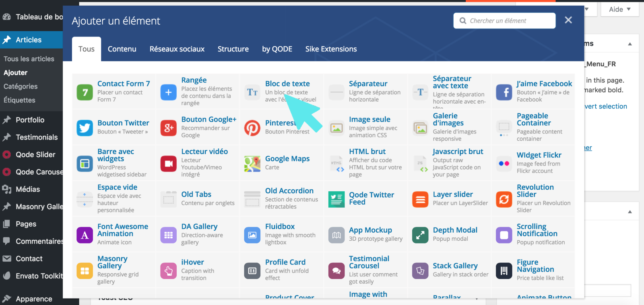This screenshot has height=305, width=644.
Task: Open Étiquettes submenu link
Action: (19, 100)
